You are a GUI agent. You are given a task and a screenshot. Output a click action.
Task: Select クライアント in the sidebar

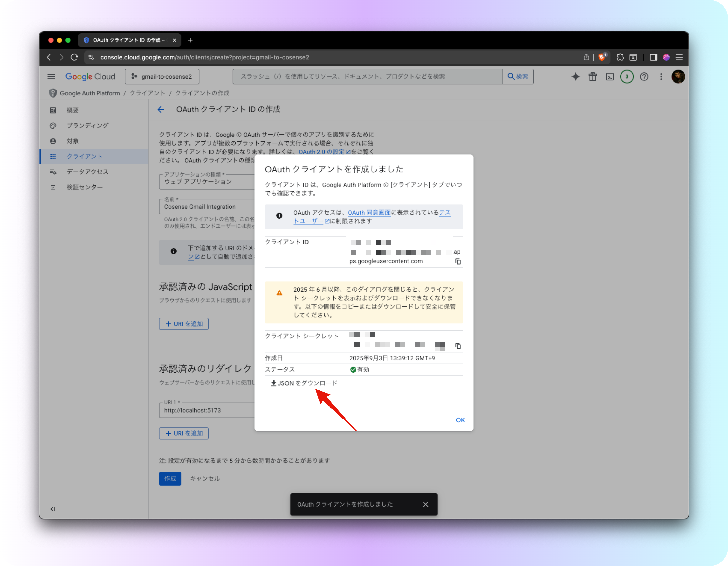pos(94,157)
